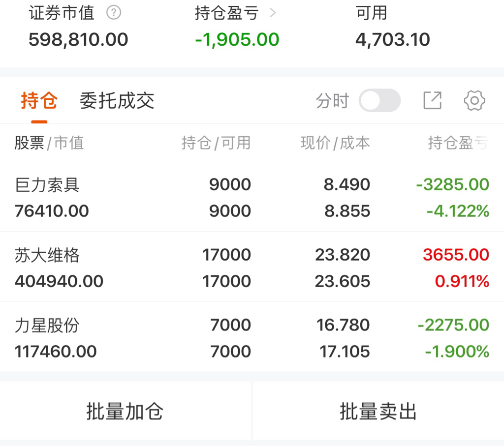Expand 持仓盈亏 details chevron arrow

pos(273,13)
